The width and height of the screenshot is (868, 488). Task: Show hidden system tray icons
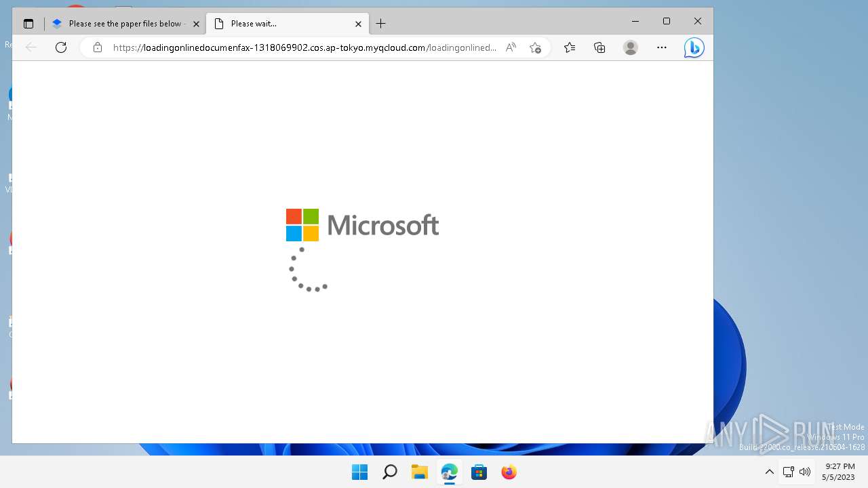769,472
